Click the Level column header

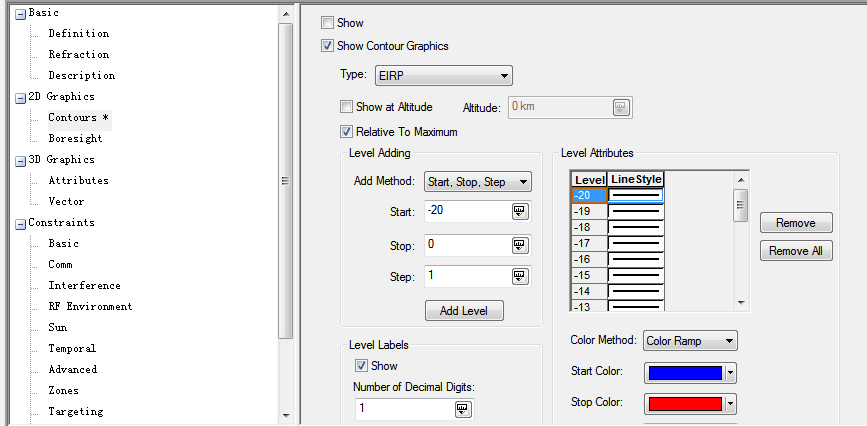pyautogui.click(x=589, y=179)
